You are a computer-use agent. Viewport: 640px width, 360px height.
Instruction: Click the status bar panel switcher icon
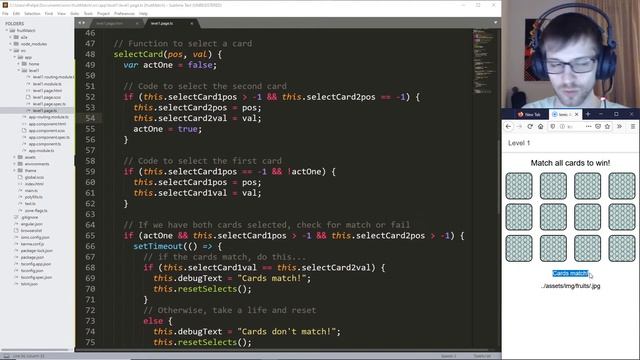(x=7, y=356)
